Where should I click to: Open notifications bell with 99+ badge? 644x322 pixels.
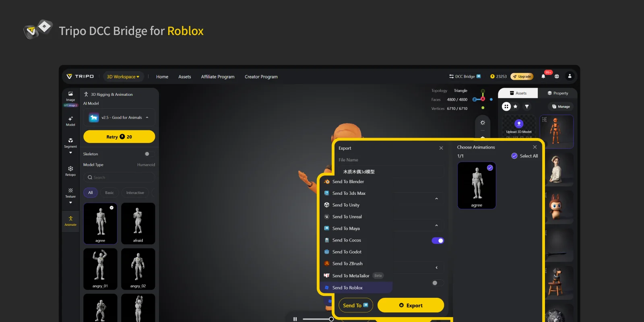point(543,76)
